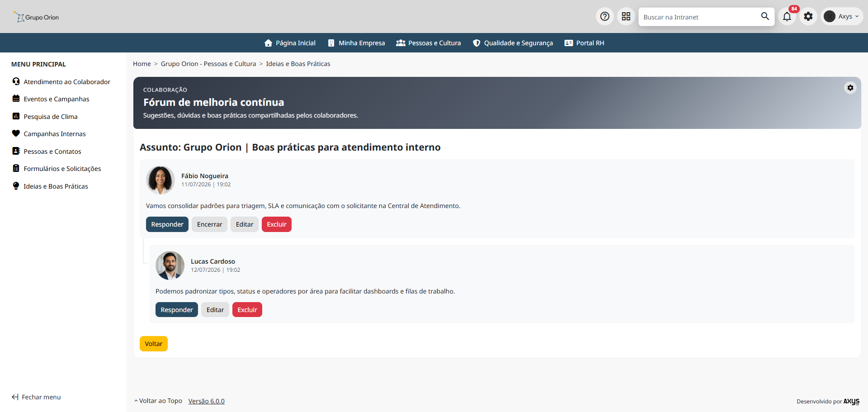Click the contacts icon for Pessoas e Contatos

click(16, 151)
